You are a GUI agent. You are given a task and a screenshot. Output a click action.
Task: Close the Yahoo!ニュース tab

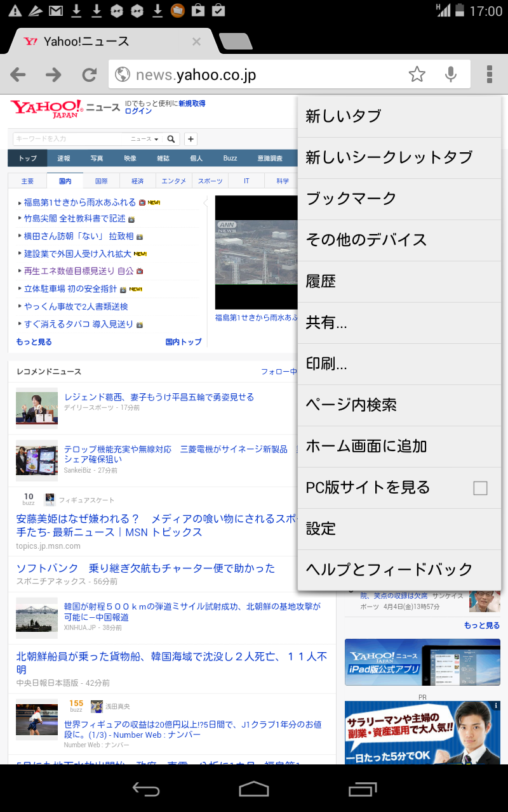click(196, 42)
